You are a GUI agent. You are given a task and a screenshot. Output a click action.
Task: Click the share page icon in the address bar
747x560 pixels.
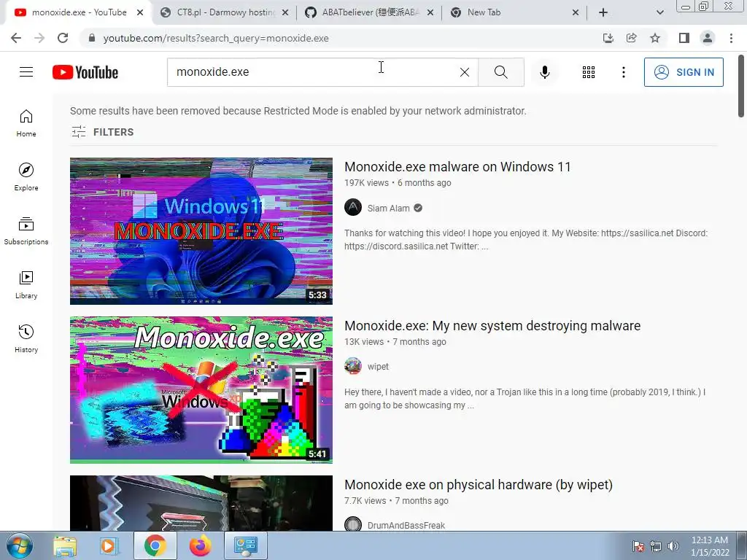632,38
